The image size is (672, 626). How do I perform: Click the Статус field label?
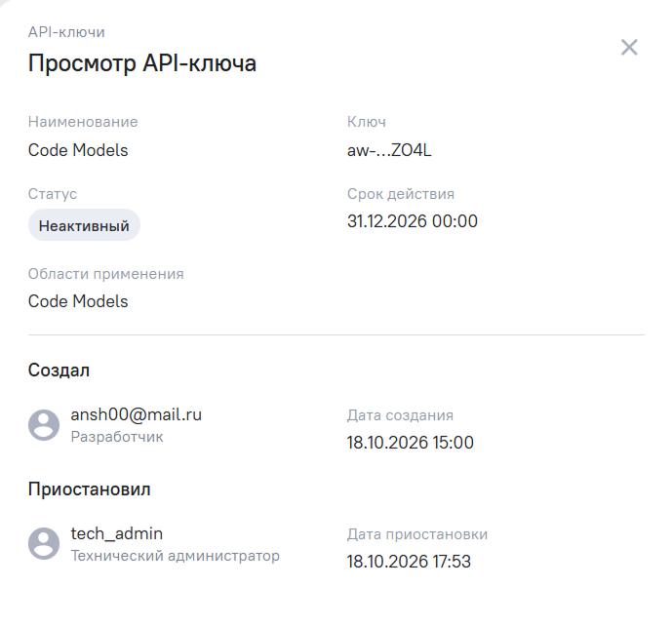pos(53,194)
